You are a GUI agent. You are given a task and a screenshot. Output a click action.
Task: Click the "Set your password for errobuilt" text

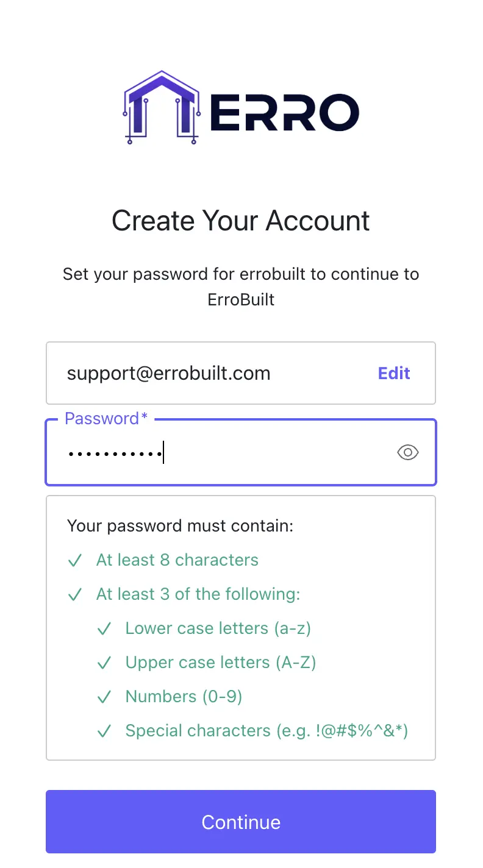pos(241,274)
